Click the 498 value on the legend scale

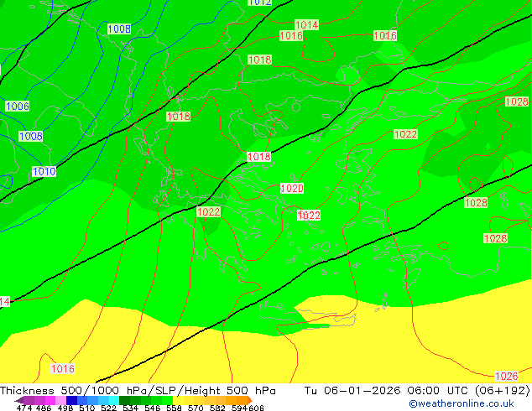point(65,408)
